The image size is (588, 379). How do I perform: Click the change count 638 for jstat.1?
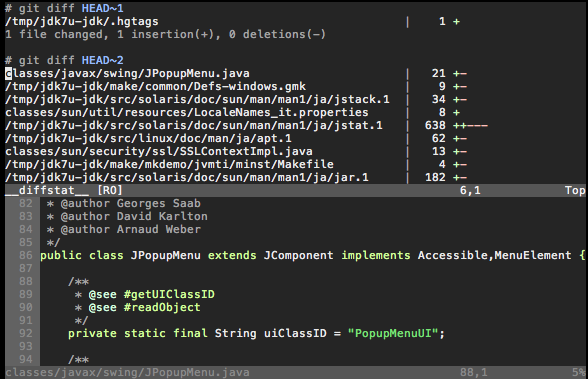tap(435, 125)
